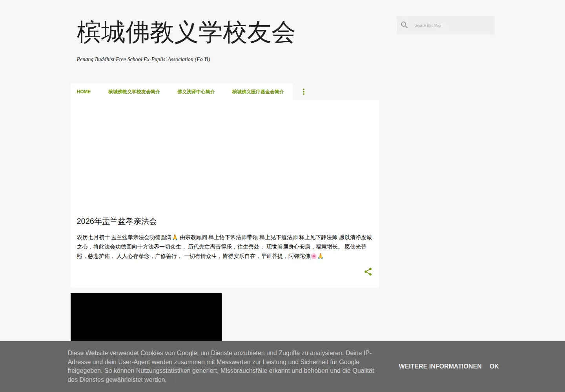The image size is (565, 392).
Task: Click cookie notice text 'Diese Website verwendet Cookies'
Action: 221,366
